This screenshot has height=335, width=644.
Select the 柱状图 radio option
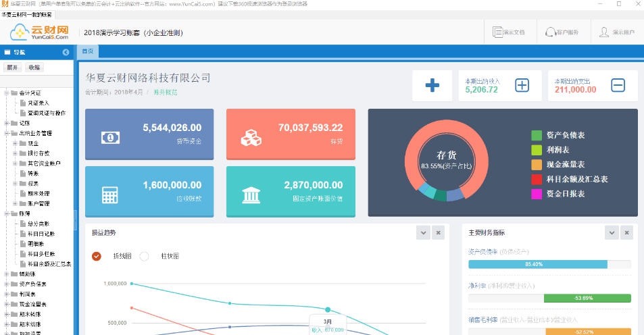coord(144,256)
